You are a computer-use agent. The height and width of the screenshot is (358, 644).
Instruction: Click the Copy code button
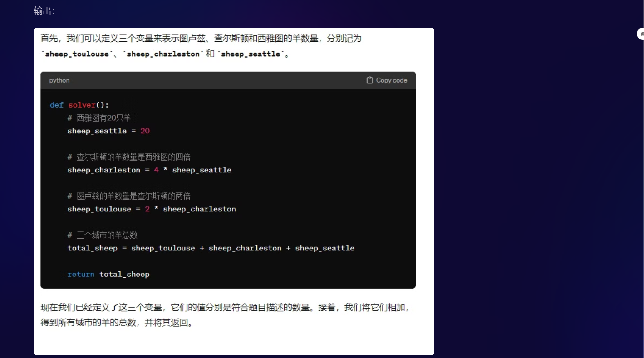pos(387,80)
